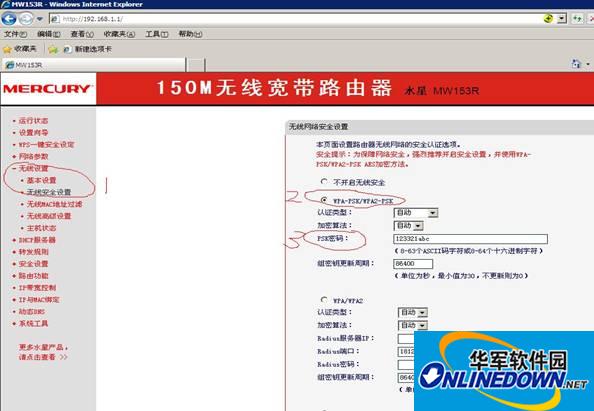Select the WPA-PSK/WPA2-PSK radio button
594x411 pixels.
tap(324, 200)
